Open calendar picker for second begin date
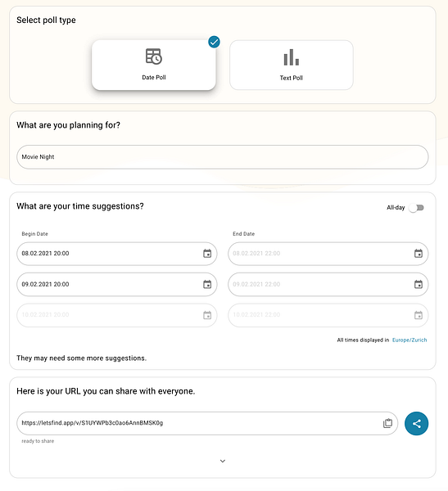This screenshot has width=448, height=491. (207, 284)
